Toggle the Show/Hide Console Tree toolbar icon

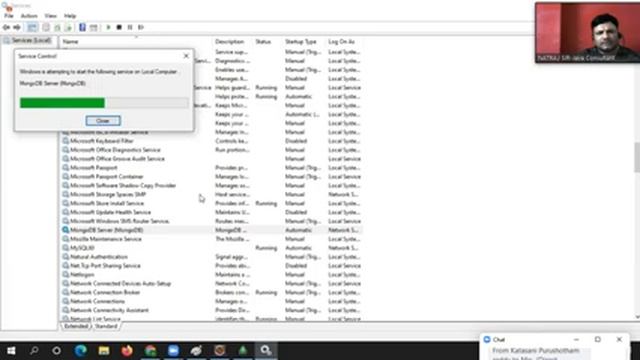[x=32, y=27]
